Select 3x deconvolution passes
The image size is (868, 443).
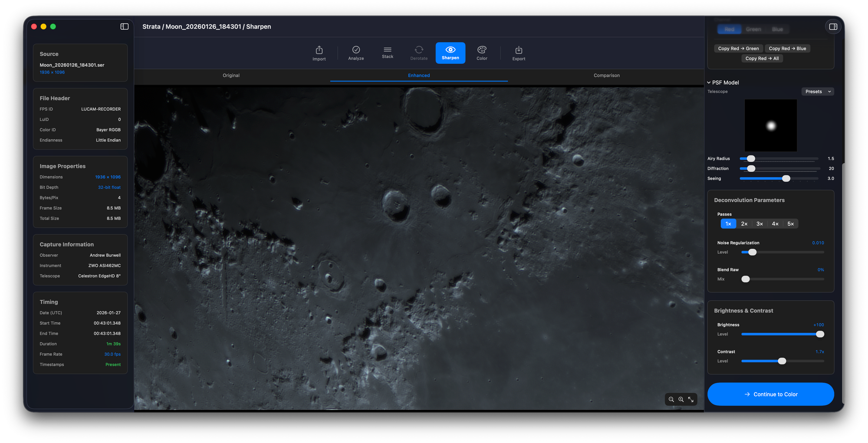pos(759,224)
